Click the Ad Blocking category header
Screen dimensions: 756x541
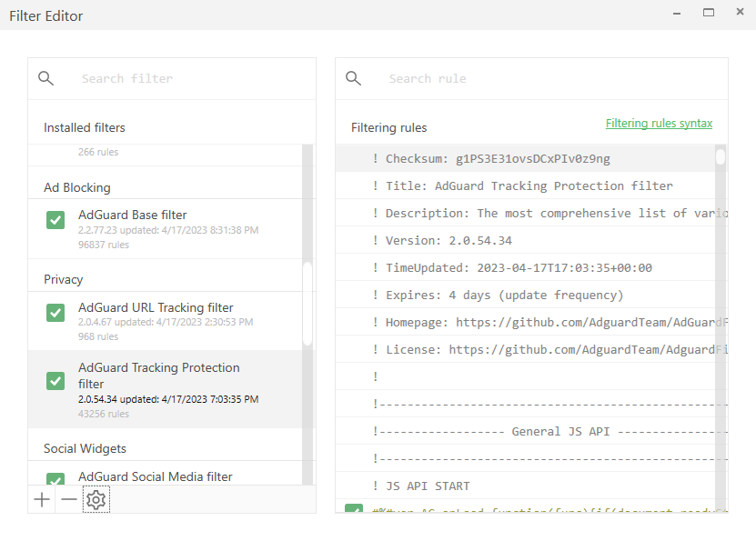point(77,187)
